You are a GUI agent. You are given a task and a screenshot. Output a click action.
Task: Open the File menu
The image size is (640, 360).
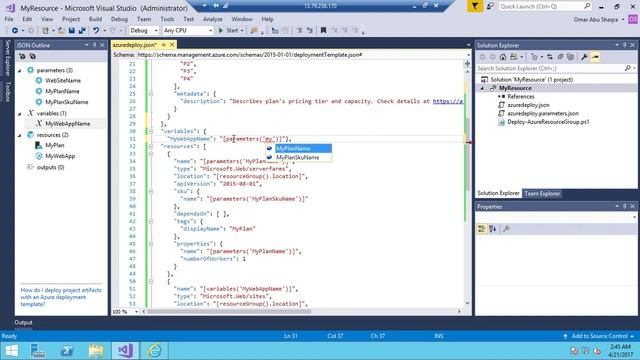pyautogui.click(x=9, y=19)
